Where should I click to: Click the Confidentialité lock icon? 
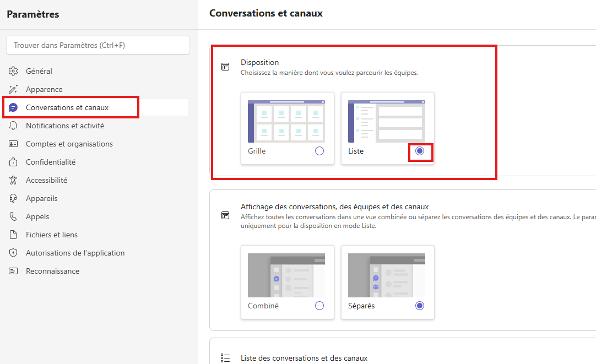point(14,162)
